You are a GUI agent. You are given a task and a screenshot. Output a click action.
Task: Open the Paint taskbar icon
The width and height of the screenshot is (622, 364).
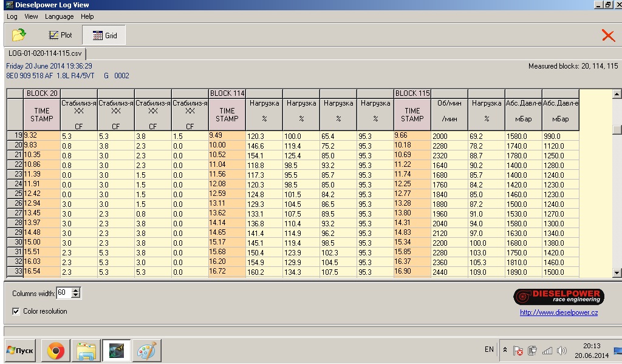click(146, 351)
